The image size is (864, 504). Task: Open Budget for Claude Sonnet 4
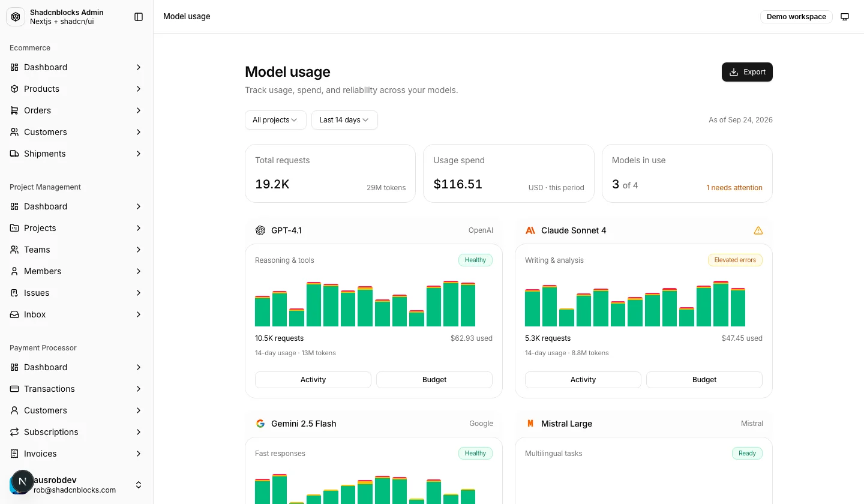coord(704,380)
